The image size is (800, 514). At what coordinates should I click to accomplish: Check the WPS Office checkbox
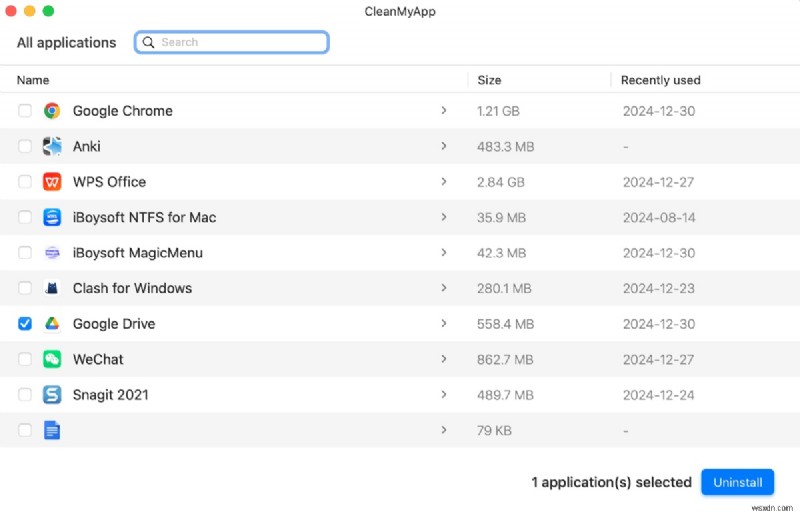click(x=24, y=182)
